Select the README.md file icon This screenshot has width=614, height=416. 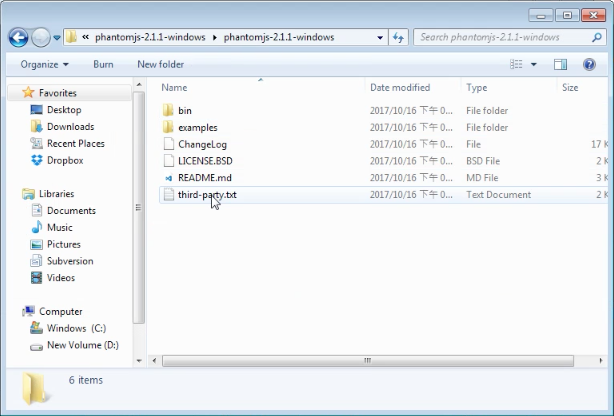tap(168, 178)
